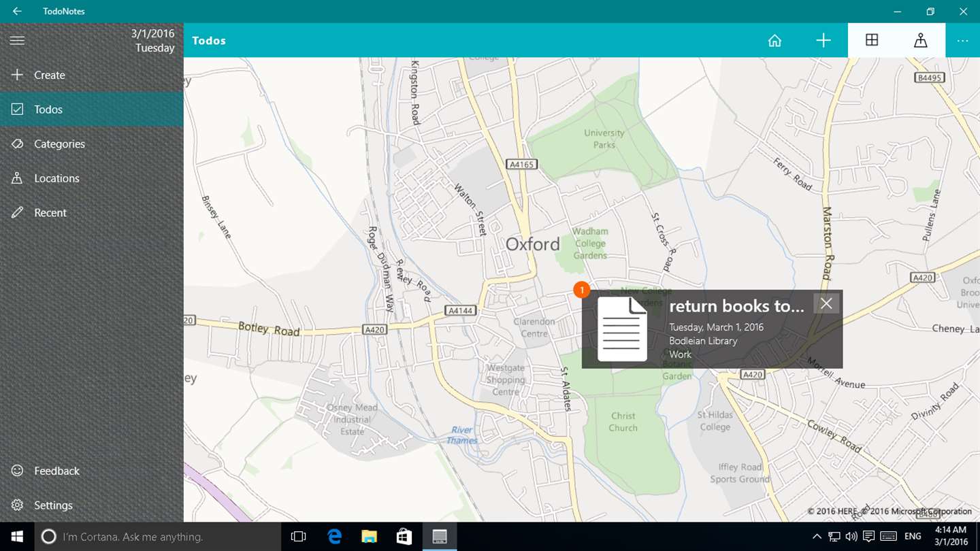
Task: Click 'Iffley Road Sports Ground' on map
Action: pyautogui.click(x=740, y=473)
